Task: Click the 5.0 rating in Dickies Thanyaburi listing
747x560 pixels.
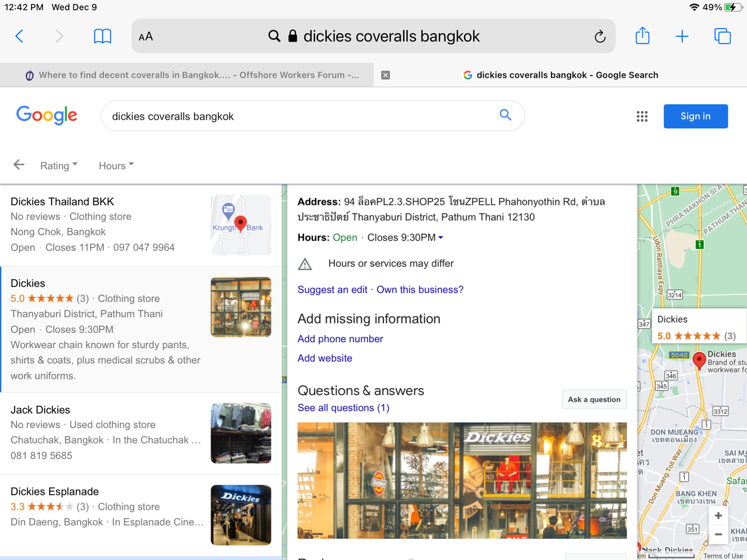Action: click(x=18, y=298)
